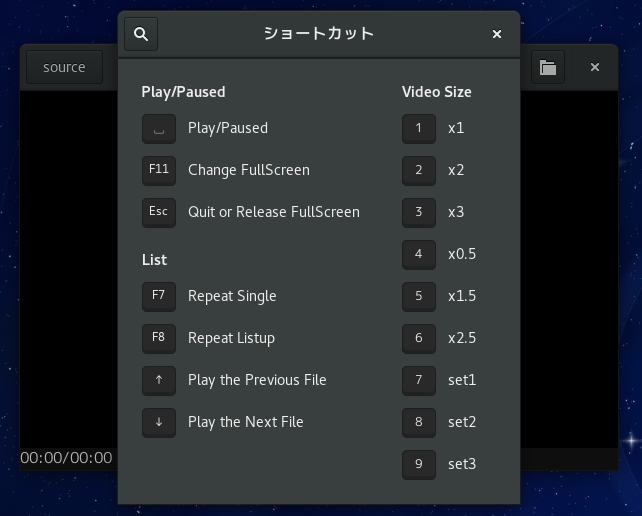Open search in the shortcuts window
The width and height of the screenshot is (642, 516).
click(x=141, y=34)
